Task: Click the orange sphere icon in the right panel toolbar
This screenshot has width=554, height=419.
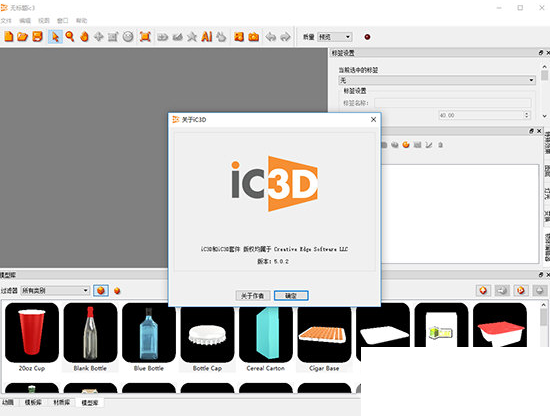Action: point(406,144)
